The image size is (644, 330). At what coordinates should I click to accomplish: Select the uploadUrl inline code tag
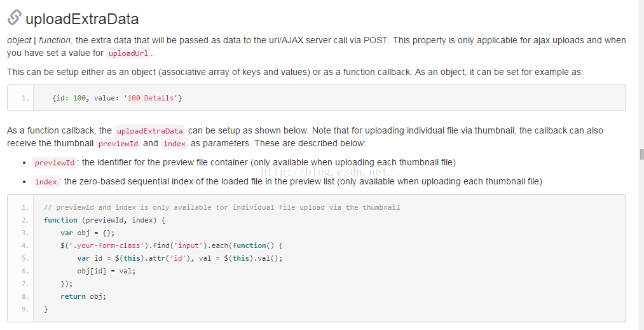128,53
